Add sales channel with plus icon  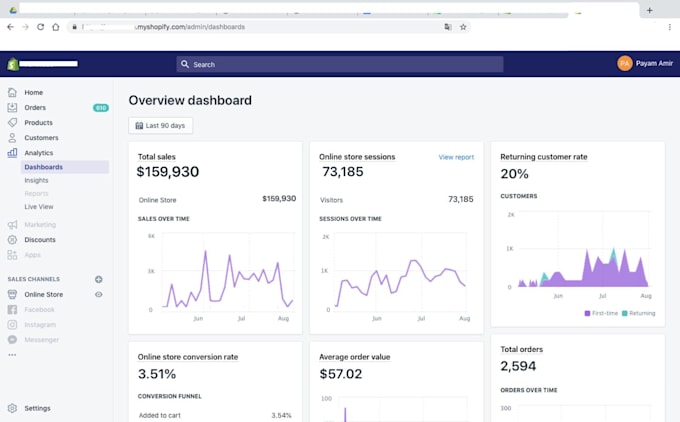pos(98,279)
